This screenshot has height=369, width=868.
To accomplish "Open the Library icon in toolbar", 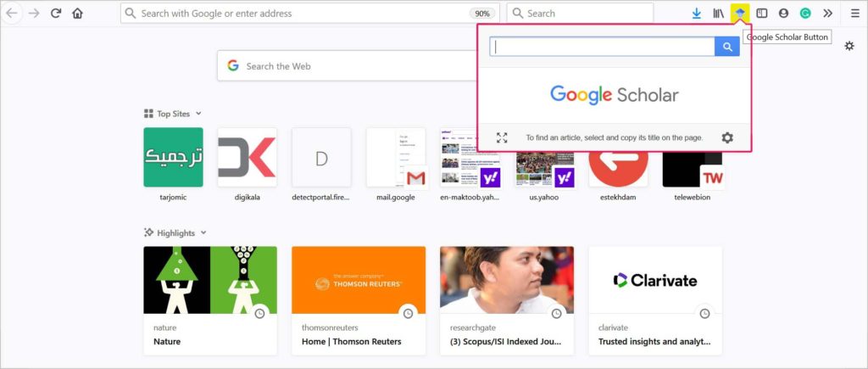I will point(719,14).
